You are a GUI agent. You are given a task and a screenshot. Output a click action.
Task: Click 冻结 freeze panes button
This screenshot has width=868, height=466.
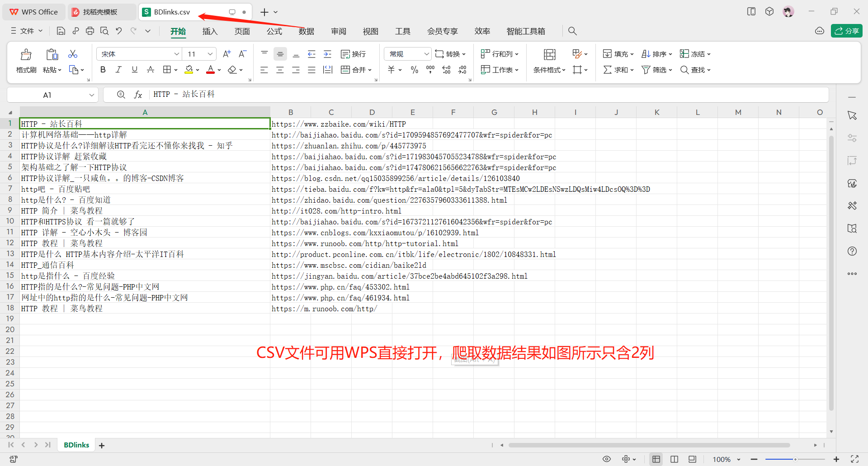pyautogui.click(x=695, y=54)
